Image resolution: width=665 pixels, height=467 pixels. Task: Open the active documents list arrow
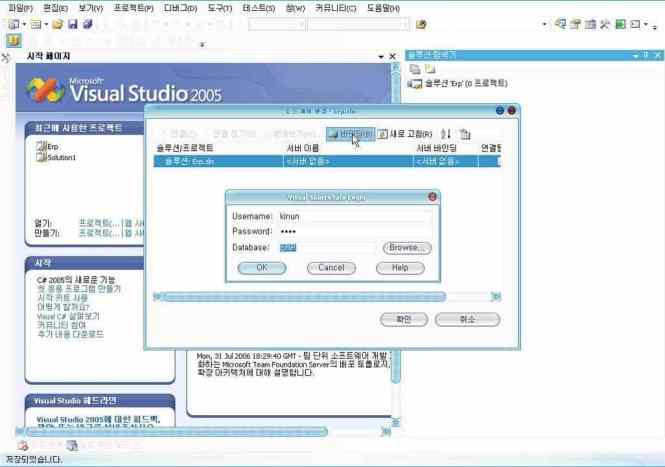click(x=381, y=56)
